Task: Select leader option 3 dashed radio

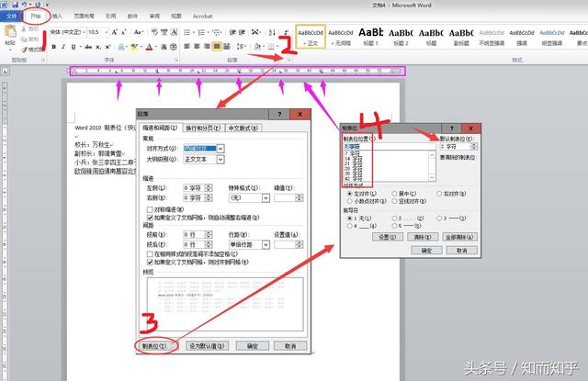Action: click(x=439, y=218)
